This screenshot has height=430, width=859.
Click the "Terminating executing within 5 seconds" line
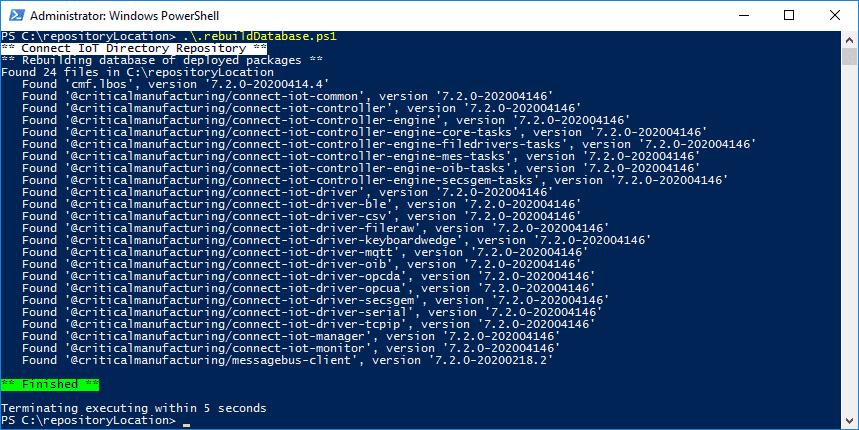pos(134,408)
